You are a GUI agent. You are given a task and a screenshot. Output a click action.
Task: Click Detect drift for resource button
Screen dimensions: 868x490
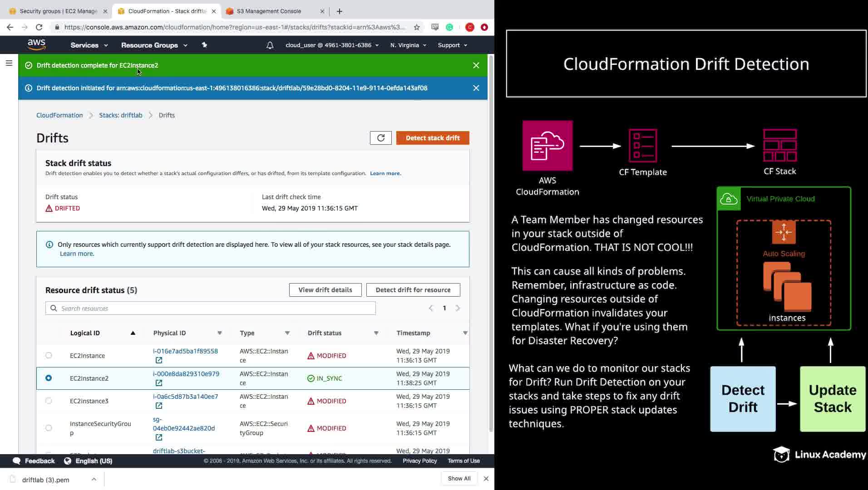tap(413, 290)
